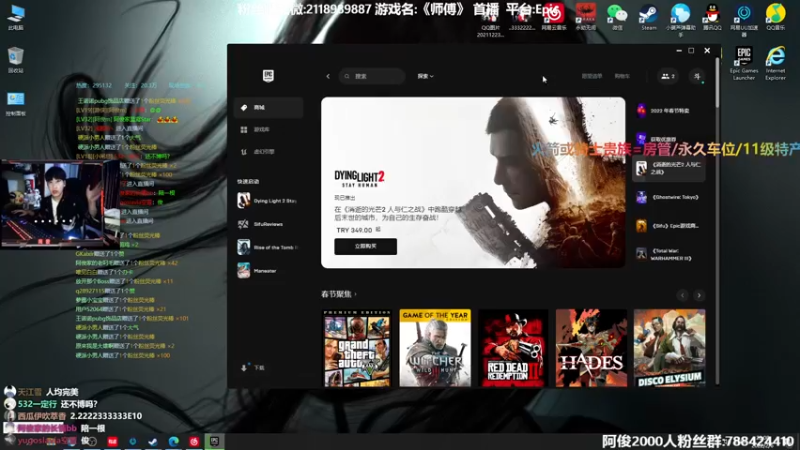Open the NetEase UU accelerator desktop shortcut
The image size is (800, 450).
point(743,20)
